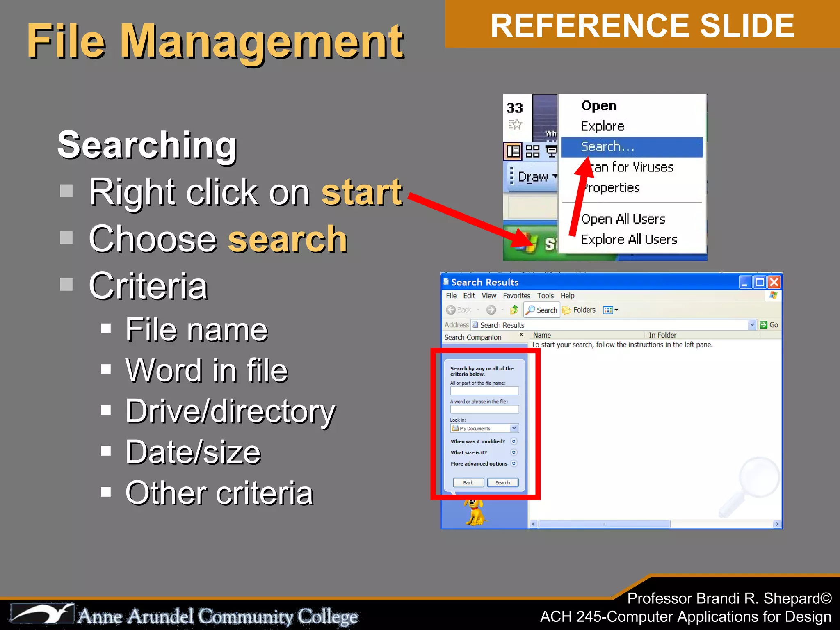Screen dimensions: 840x630
Task: Open the Draw dropdown menu
Action: [x=537, y=177]
